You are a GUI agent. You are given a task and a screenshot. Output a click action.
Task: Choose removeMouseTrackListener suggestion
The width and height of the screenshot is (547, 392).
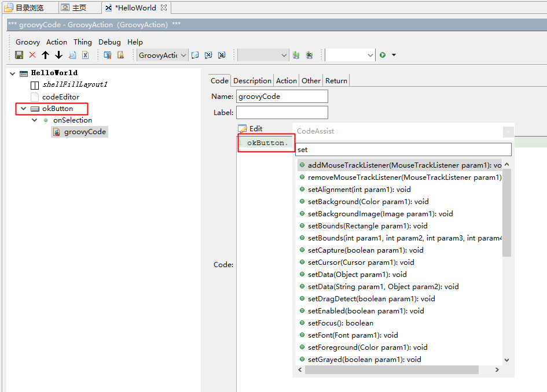pyautogui.click(x=400, y=177)
